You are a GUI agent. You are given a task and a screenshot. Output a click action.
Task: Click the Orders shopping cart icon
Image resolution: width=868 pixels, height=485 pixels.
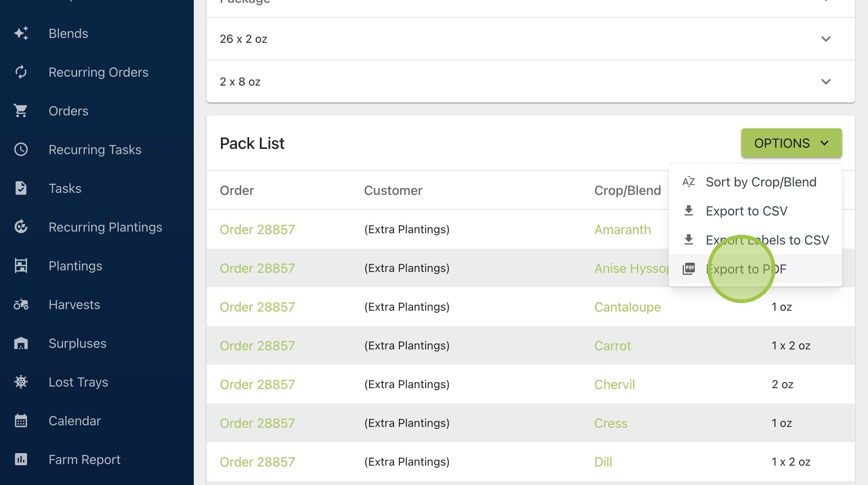(x=21, y=111)
